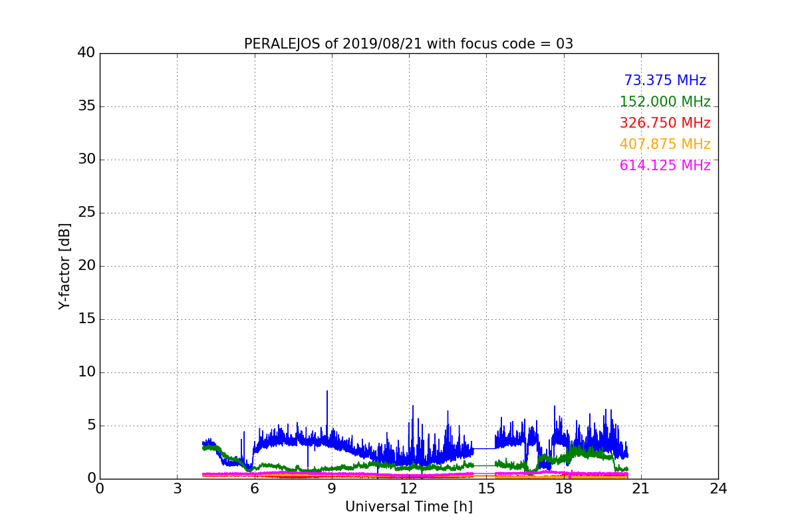Click the x-axis tick label 24

click(x=718, y=488)
